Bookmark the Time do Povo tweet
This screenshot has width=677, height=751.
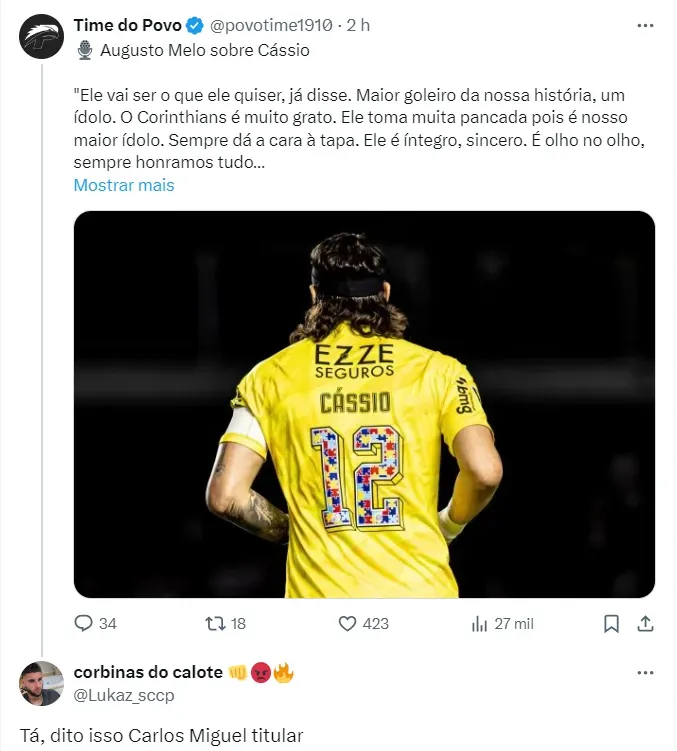click(611, 623)
